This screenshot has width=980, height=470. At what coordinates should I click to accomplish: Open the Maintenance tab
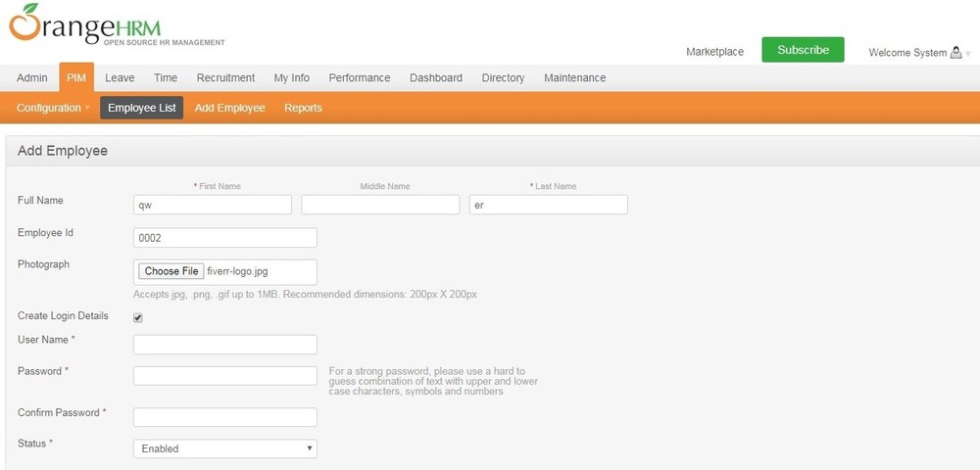coord(575,78)
